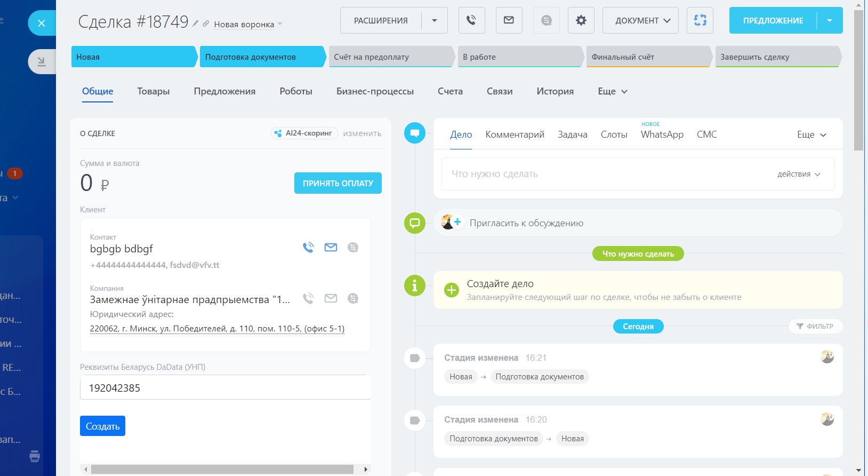868x476 pixels.
Task: Click the green comment icon on the timeline
Action: tap(415, 223)
